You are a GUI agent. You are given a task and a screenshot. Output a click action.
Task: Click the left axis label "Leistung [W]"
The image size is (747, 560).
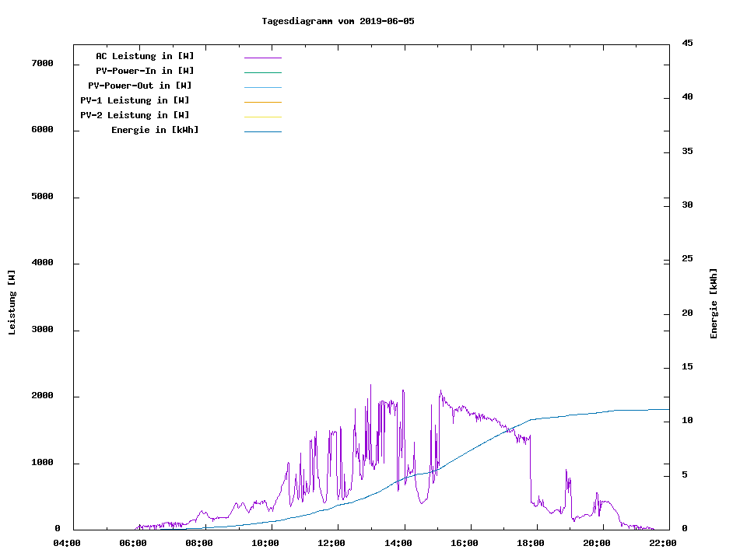(12, 303)
